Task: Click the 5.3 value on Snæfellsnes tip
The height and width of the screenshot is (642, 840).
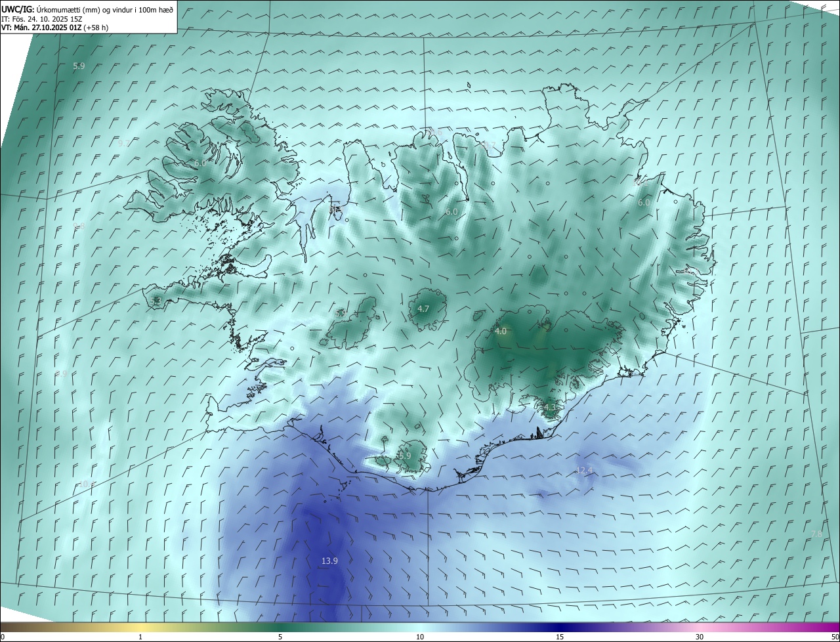Action: (156, 301)
